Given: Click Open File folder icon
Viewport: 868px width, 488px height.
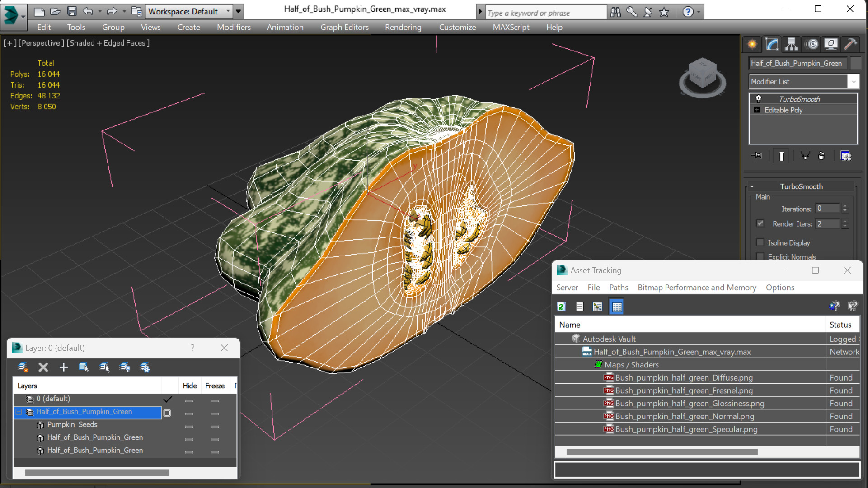Looking at the screenshot, I should (55, 11).
